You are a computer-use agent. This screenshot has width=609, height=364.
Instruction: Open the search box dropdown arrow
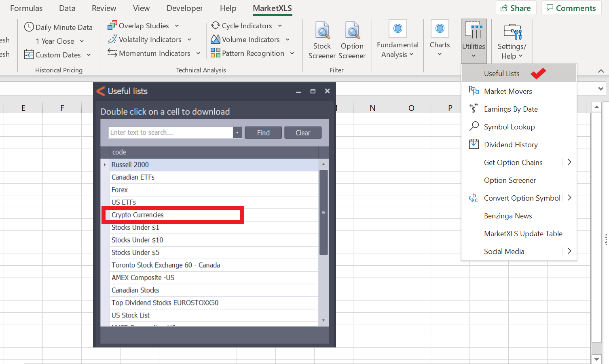[x=237, y=133]
